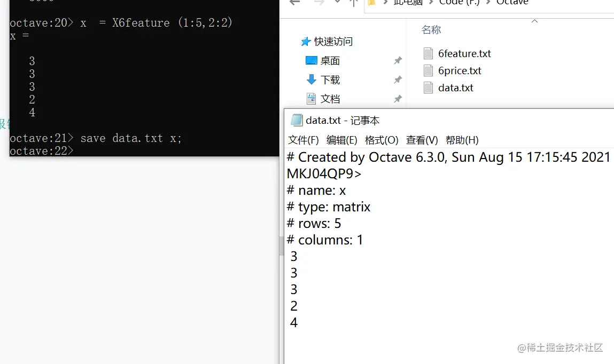Screen dimensions: 614x364
Task: Select the 6price.txt file icon
Action: (x=429, y=70)
